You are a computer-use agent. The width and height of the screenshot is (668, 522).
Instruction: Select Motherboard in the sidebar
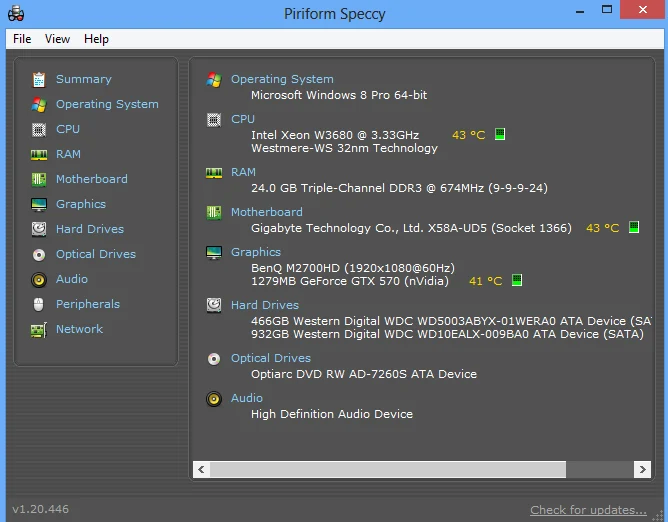point(92,179)
